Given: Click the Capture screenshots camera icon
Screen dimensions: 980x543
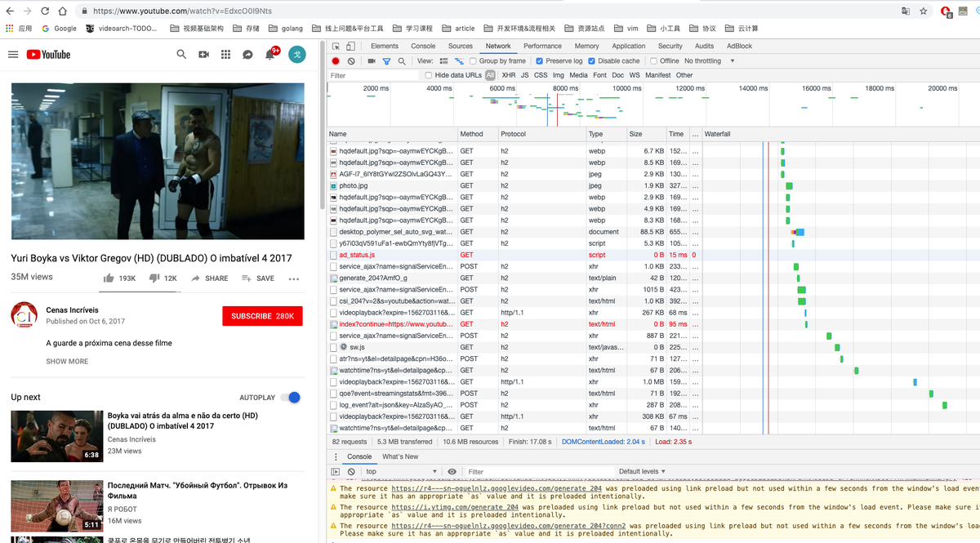Looking at the screenshot, I should [x=372, y=61].
